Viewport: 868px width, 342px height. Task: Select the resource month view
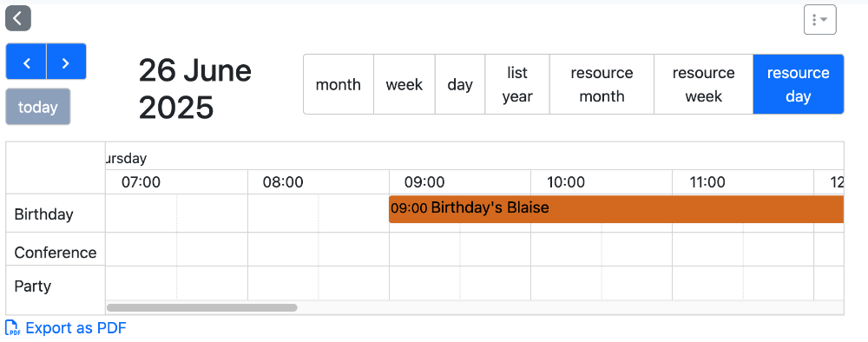[x=602, y=84]
